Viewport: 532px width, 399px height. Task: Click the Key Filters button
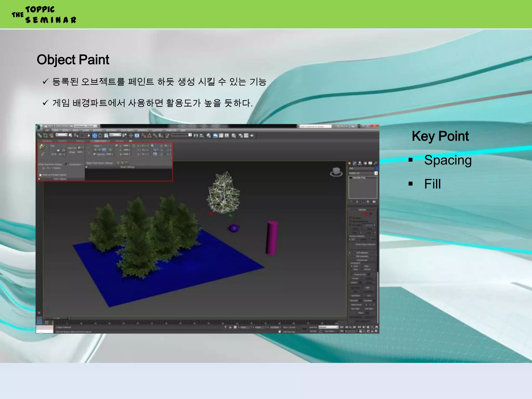pos(330,331)
